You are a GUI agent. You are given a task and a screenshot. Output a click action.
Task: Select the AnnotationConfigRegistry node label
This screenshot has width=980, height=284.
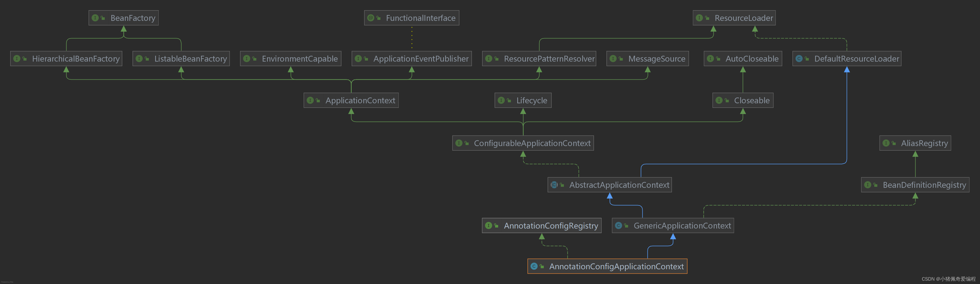[551, 225]
